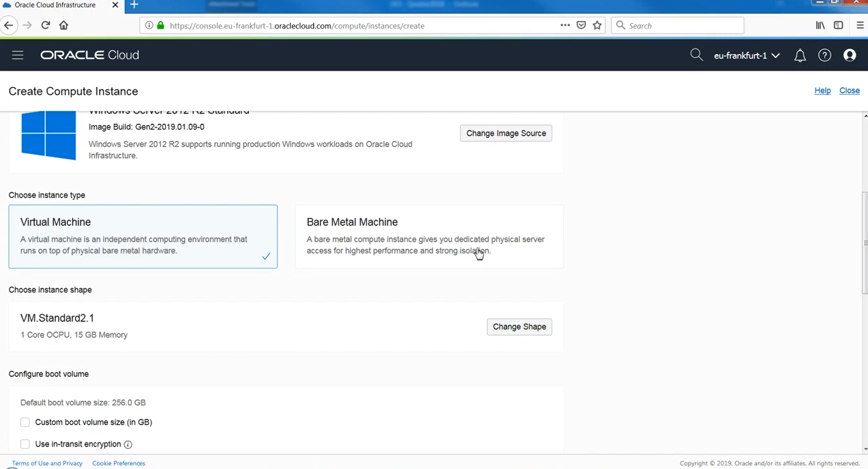This screenshot has width=868, height=469.
Task: Click the Oracle Cloud logo
Action: point(90,55)
